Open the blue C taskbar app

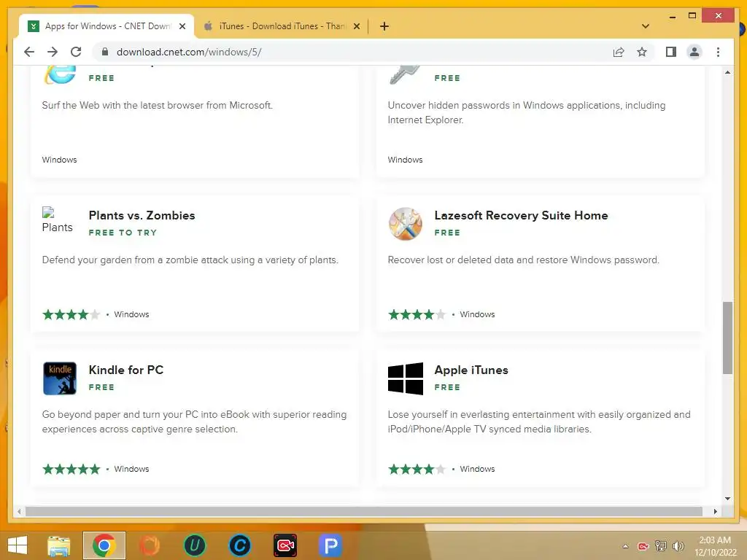(239, 545)
